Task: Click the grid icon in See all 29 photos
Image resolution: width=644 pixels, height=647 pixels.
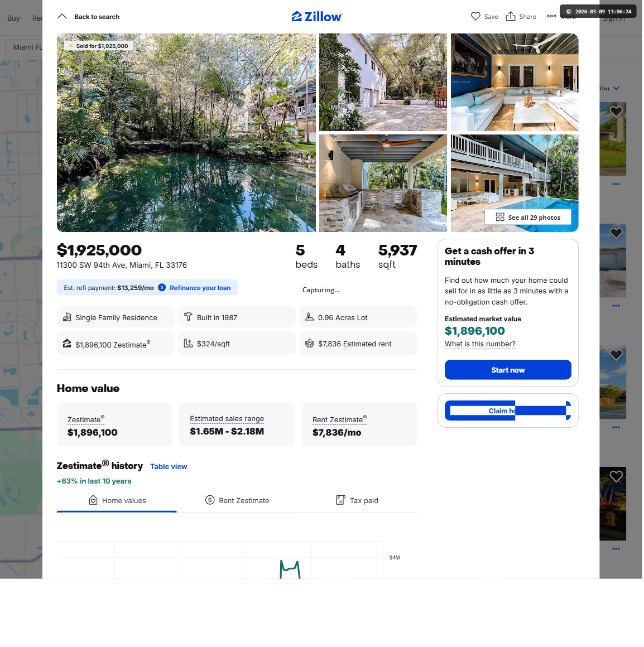Action: 499,217
